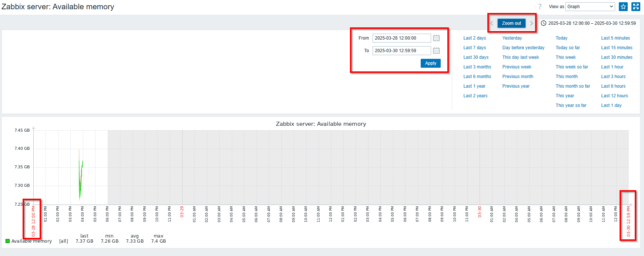Click the max value 7.4 GB
Image resolution: width=644 pixels, height=256 pixels.
coord(159,241)
